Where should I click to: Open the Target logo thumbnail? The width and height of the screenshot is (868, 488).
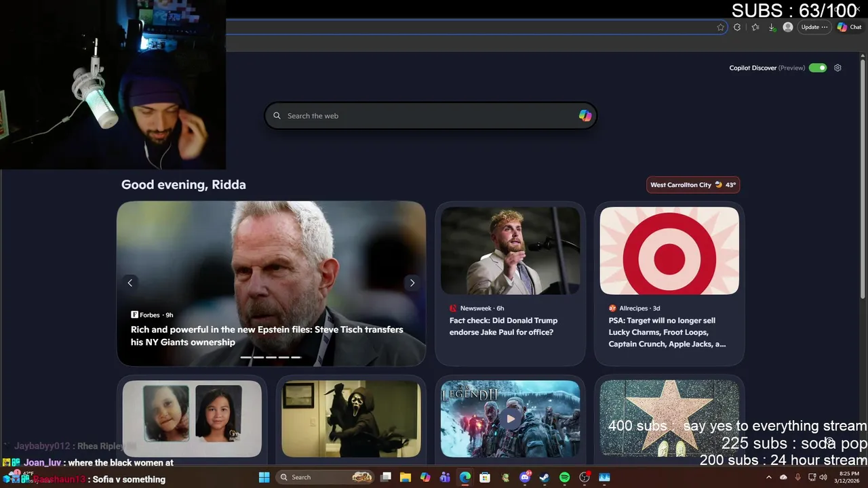(x=669, y=251)
